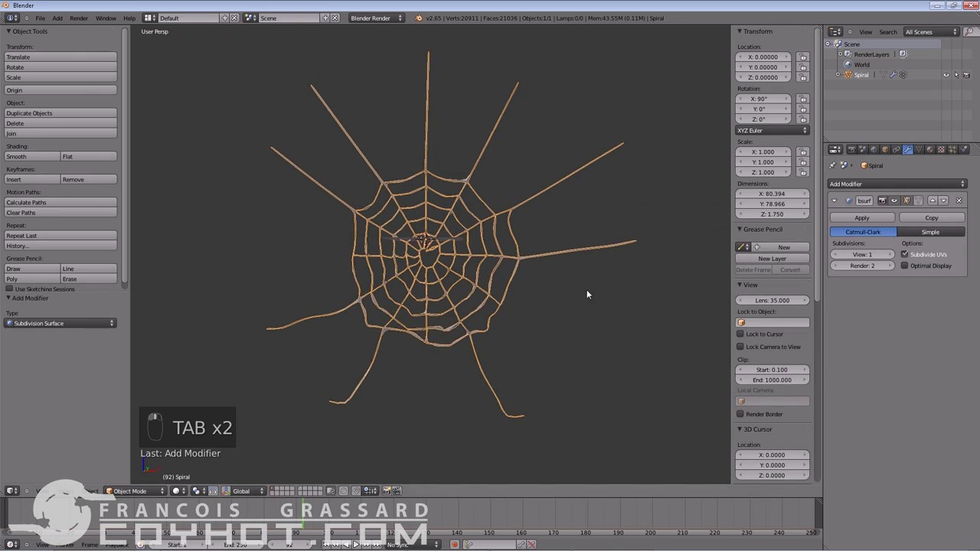Hide the Spiral object via eye icon
The height and width of the screenshot is (551, 980).
click(946, 75)
